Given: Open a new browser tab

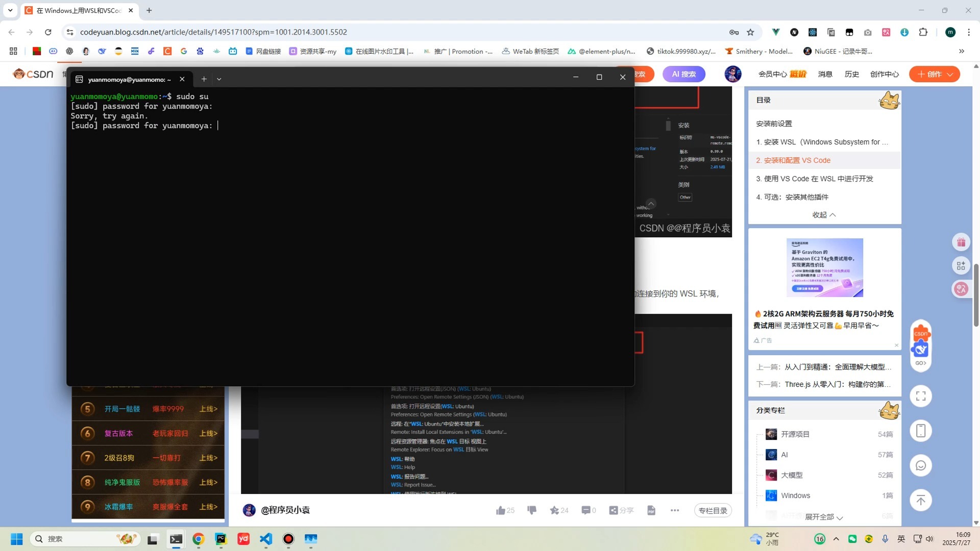Looking at the screenshot, I should click(149, 10).
